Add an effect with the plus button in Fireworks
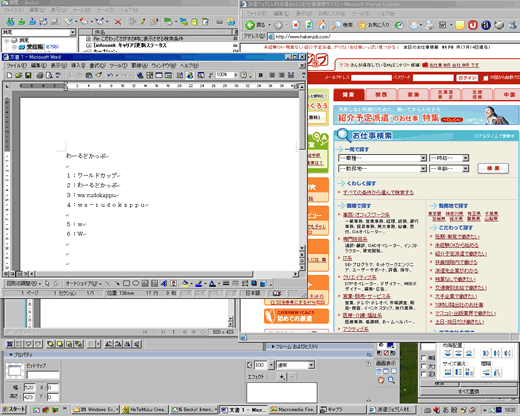The width and height of the screenshot is (520, 416). (x=282, y=377)
